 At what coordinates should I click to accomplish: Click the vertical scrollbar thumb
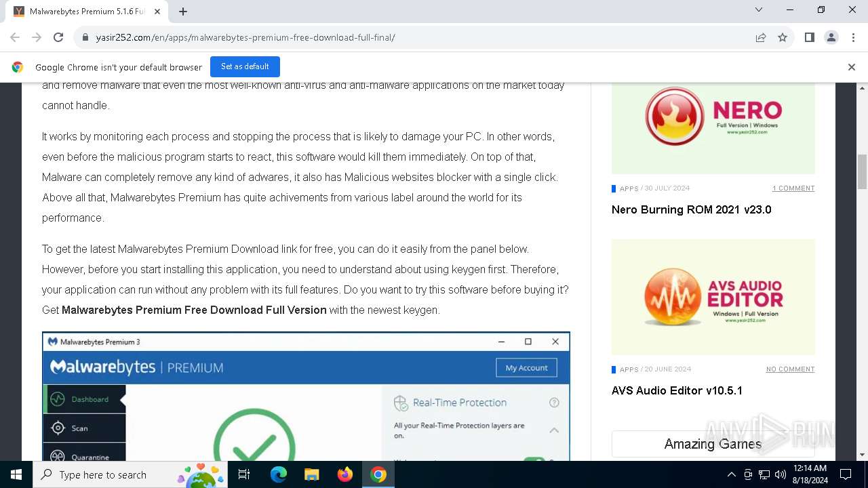863,171
